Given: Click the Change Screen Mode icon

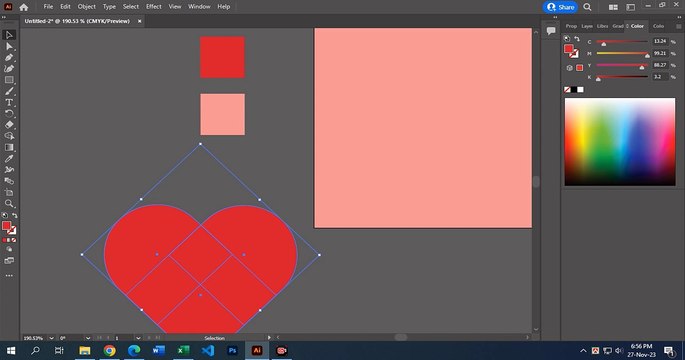Looking at the screenshot, I should tap(9, 261).
